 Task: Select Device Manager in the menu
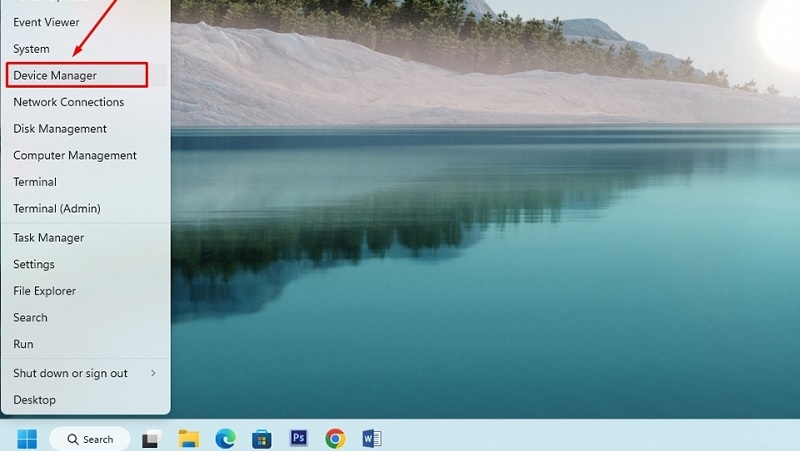click(86, 76)
